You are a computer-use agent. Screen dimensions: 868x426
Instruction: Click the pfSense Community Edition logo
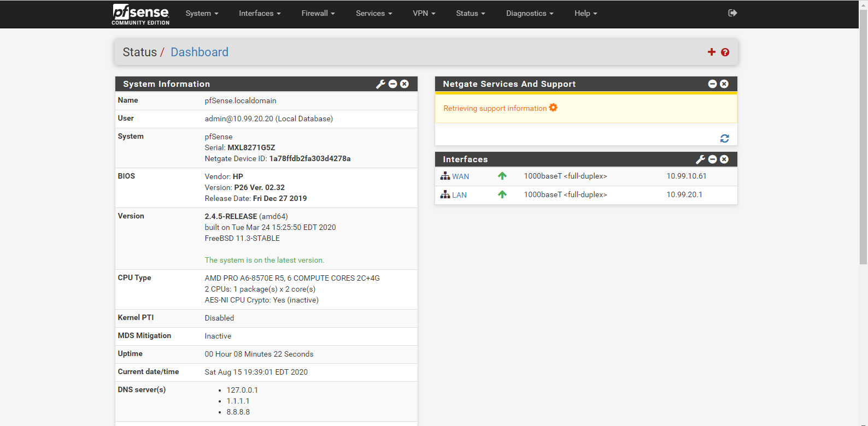(x=140, y=14)
